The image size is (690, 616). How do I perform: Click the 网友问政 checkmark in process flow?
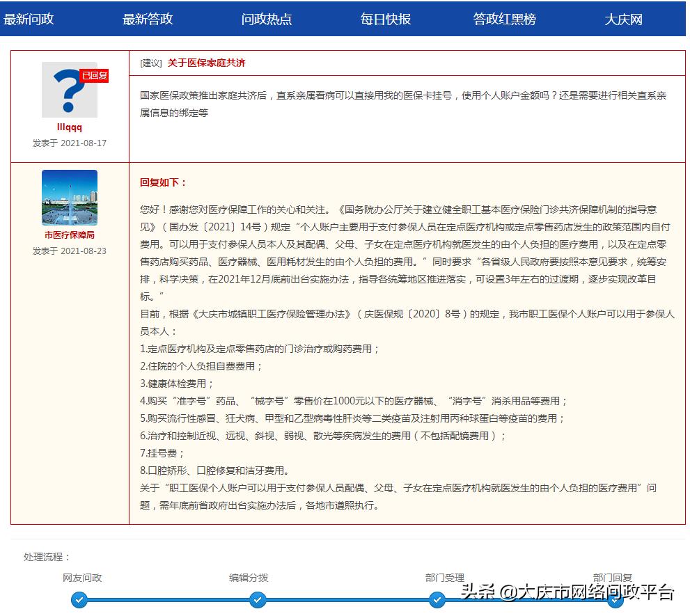pos(79,599)
